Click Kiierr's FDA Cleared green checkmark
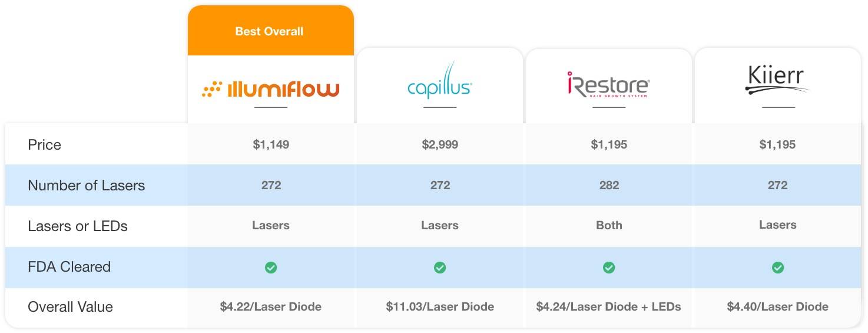868x333 pixels. coord(778,268)
